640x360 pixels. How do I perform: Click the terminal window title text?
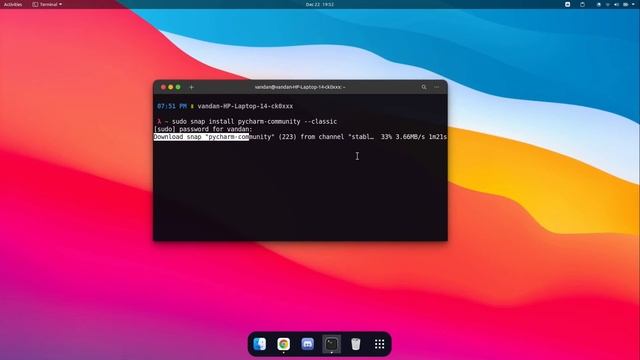coord(300,87)
